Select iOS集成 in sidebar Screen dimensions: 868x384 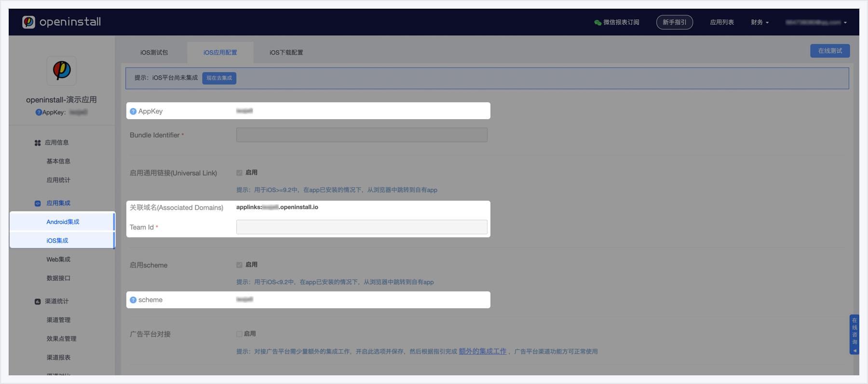pos(62,240)
